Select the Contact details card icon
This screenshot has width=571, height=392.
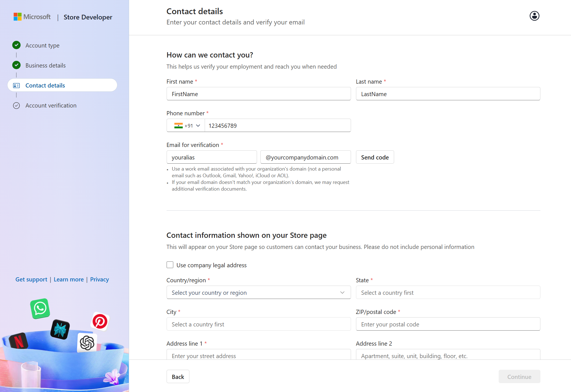pos(17,85)
